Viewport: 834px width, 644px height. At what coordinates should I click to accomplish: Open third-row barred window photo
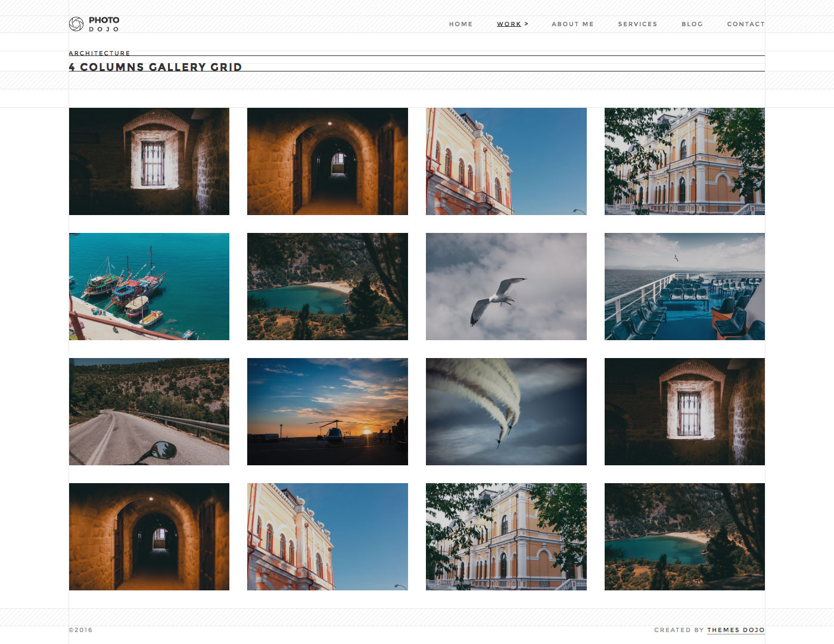(684, 412)
